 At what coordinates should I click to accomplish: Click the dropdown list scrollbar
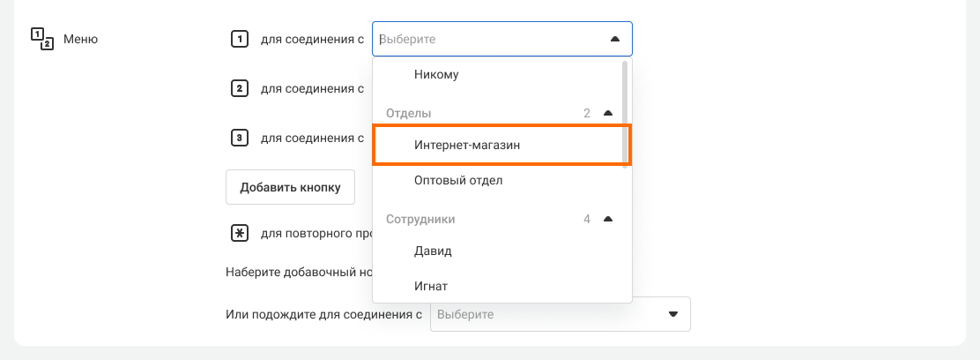click(x=626, y=110)
